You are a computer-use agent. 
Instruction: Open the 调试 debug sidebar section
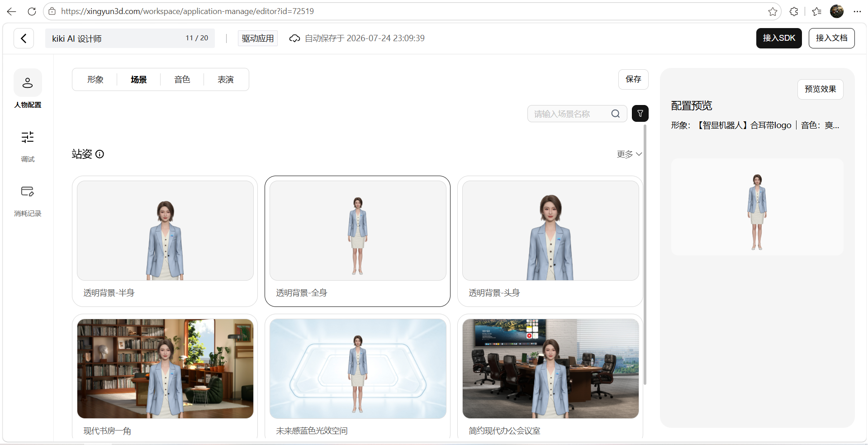click(x=28, y=146)
